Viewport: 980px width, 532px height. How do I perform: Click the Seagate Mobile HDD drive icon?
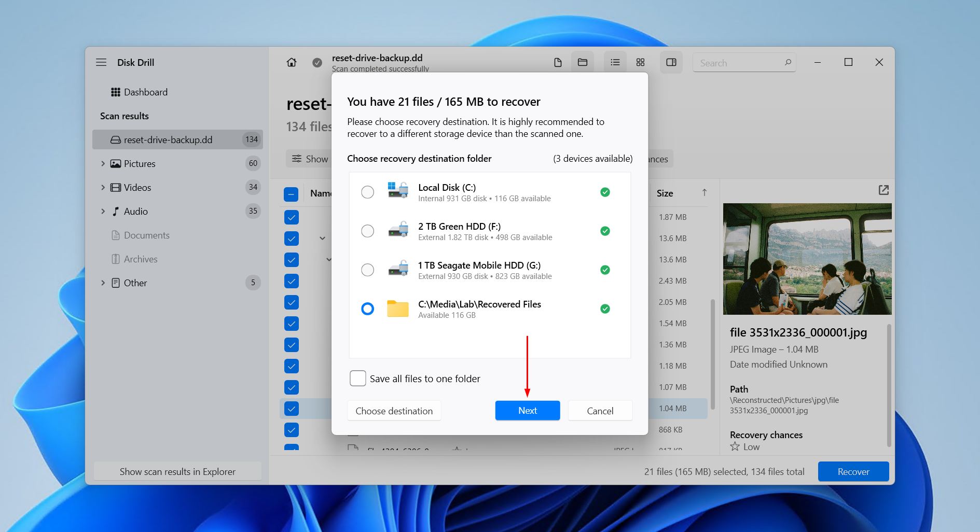(x=398, y=269)
